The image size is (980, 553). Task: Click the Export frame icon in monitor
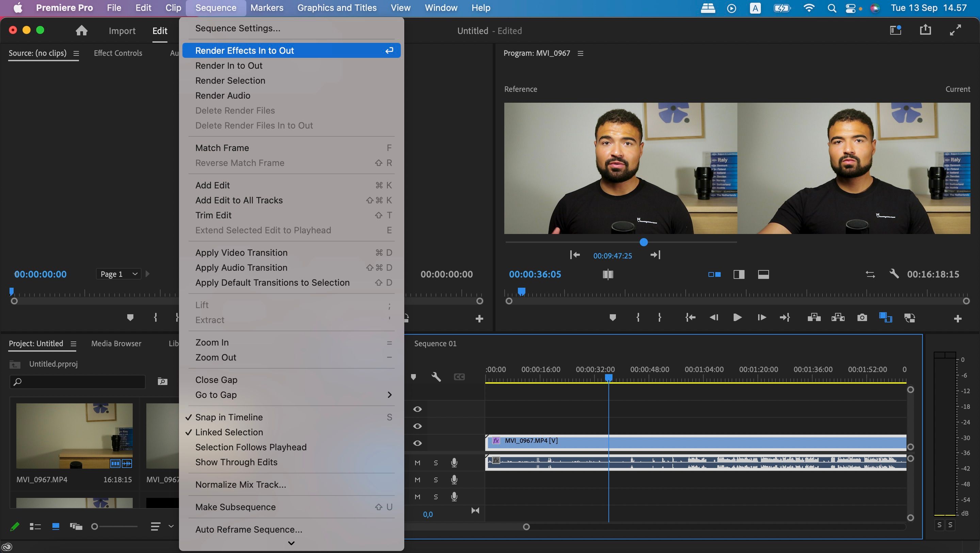862,317
